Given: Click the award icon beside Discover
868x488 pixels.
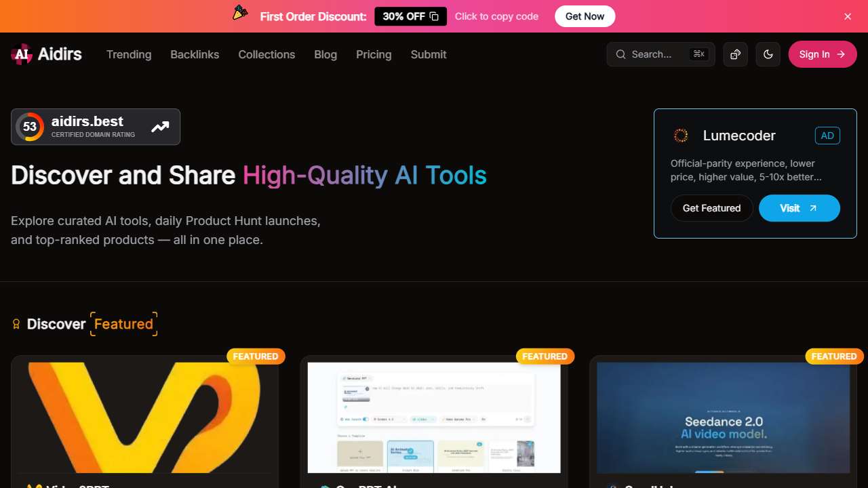Looking at the screenshot, I should [x=16, y=324].
